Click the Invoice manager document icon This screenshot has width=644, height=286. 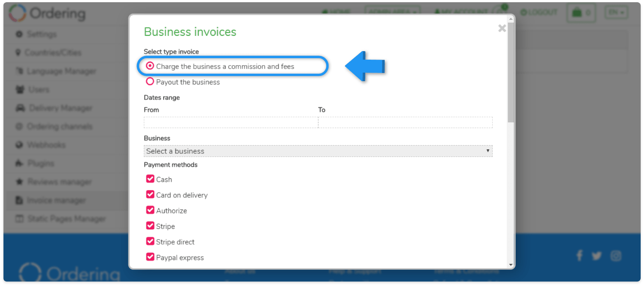[x=19, y=200]
